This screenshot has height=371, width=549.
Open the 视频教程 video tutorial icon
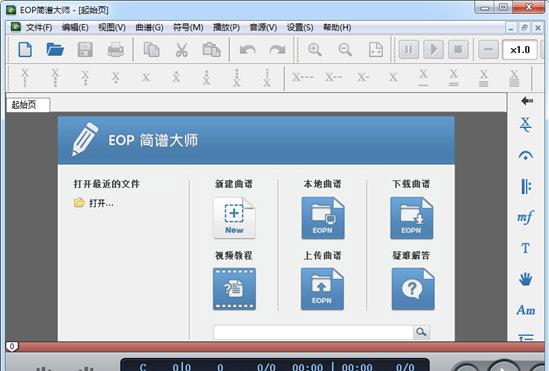pyautogui.click(x=234, y=289)
